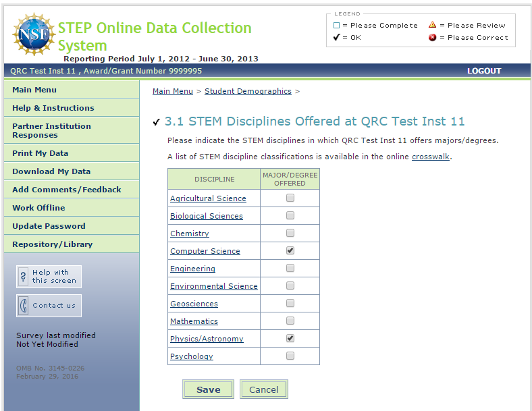Check the Biological Sciences checkbox
This screenshot has height=411, width=532.
pyautogui.click(x=290, y=215)
